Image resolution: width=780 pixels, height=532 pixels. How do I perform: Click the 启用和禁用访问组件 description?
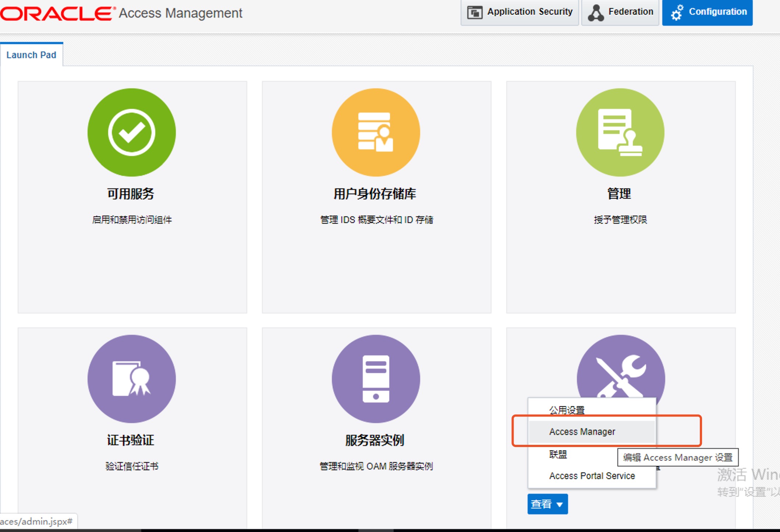pyautogui.click(x=132, y=220)
